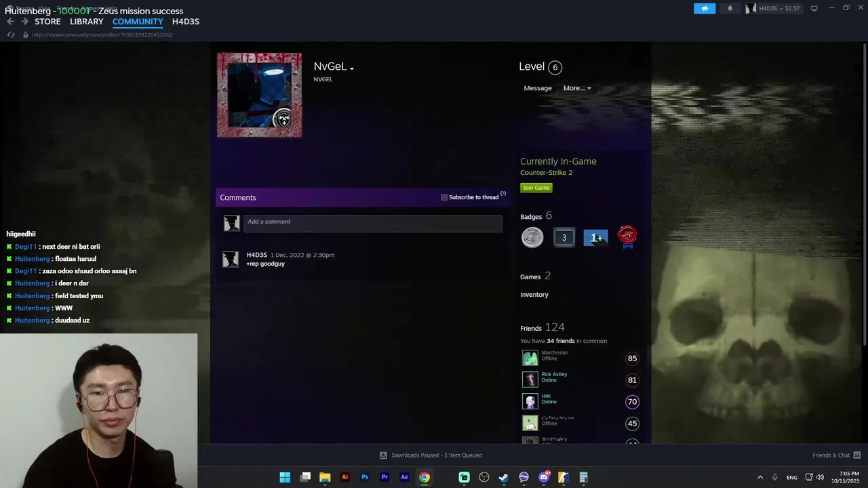Launch Adobe After Effects from taskbar
The image size is (868, 488).
click(x=404, y=477)
